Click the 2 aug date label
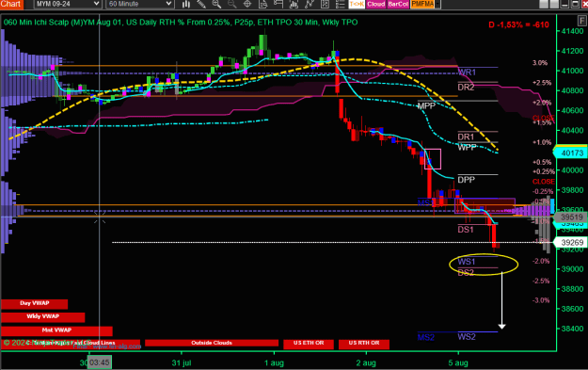588x370 pixels. click(x=366, y=362)
